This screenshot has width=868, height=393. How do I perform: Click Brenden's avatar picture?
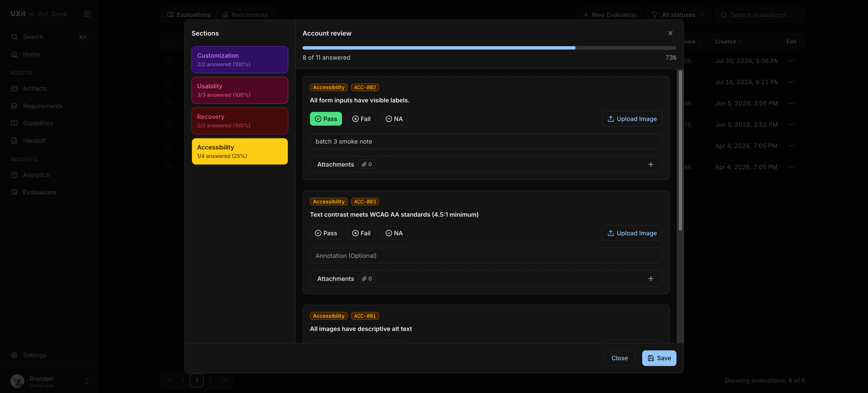(x=17, y=381)
